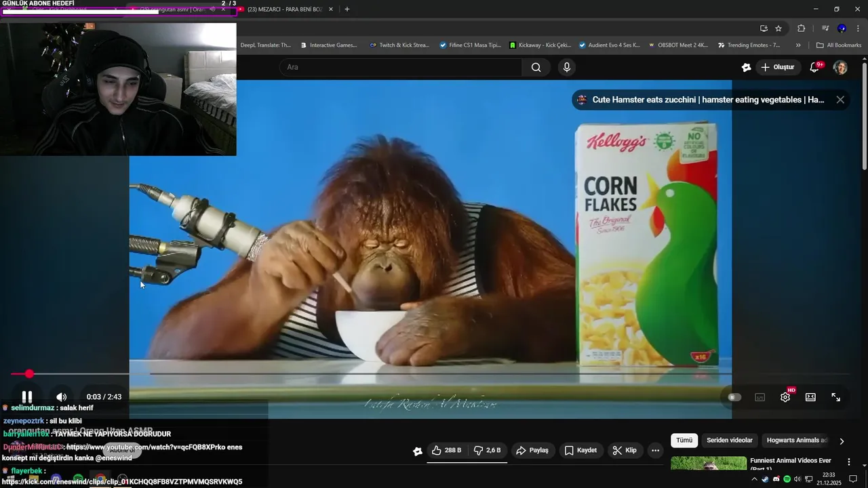
Task: Like the video (288 B)
Action: pyautogui.click(x=447, y=451)
